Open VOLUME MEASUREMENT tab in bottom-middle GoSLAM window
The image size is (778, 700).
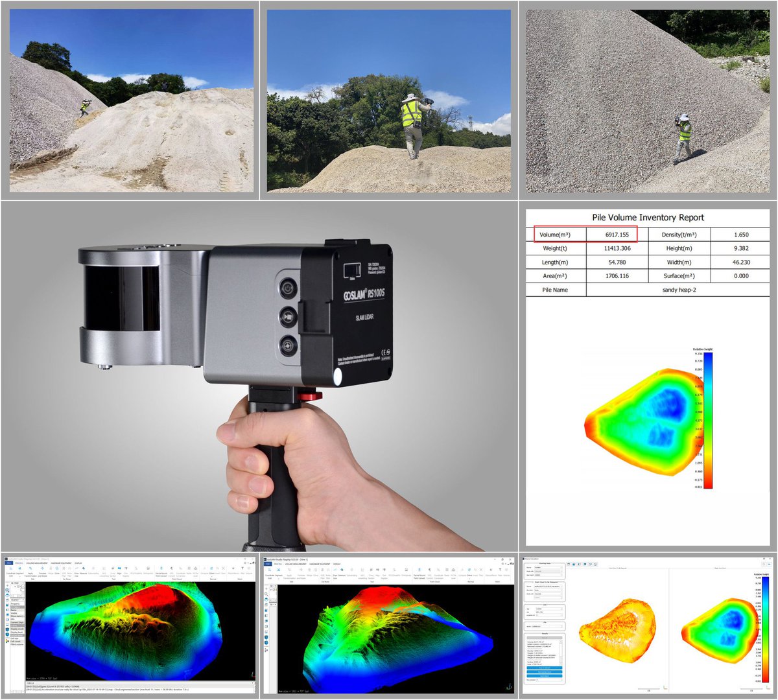pyautogui.click(x=295, y=564)
